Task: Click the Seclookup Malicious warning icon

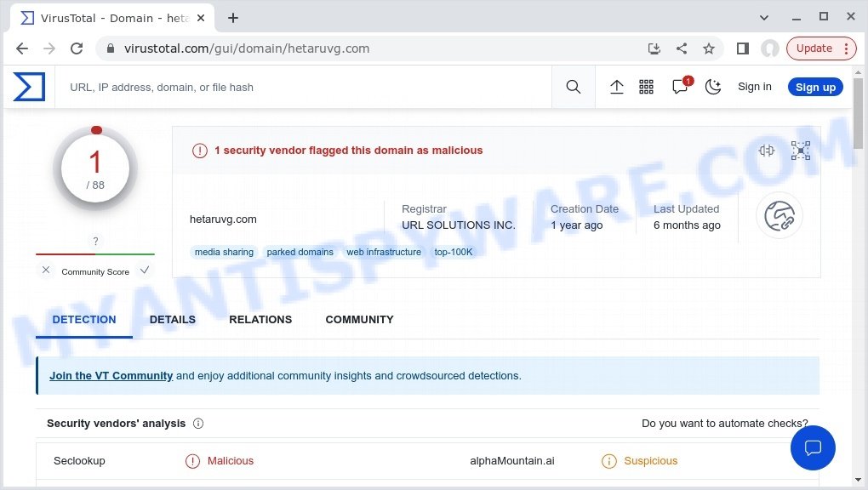Action: pos(192,461)
